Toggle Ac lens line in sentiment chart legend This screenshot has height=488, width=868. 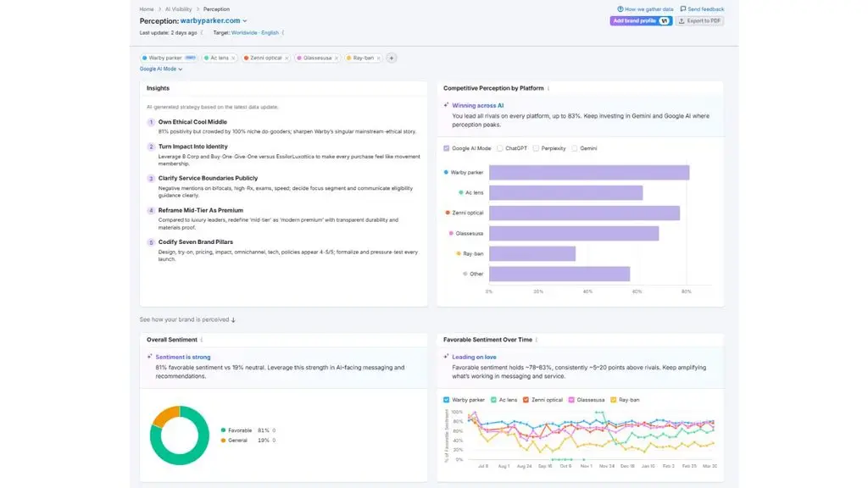pos(493,400)
